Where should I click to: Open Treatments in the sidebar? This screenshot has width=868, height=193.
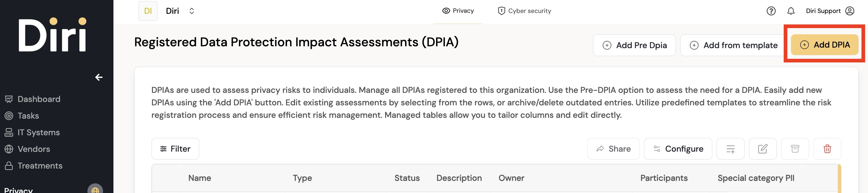coord(33,166)
